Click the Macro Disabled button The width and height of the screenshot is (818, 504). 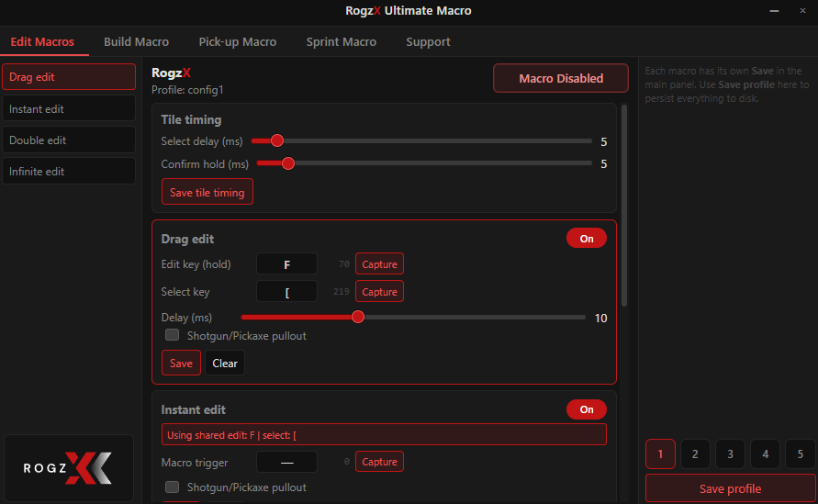(x=561, y=78)
